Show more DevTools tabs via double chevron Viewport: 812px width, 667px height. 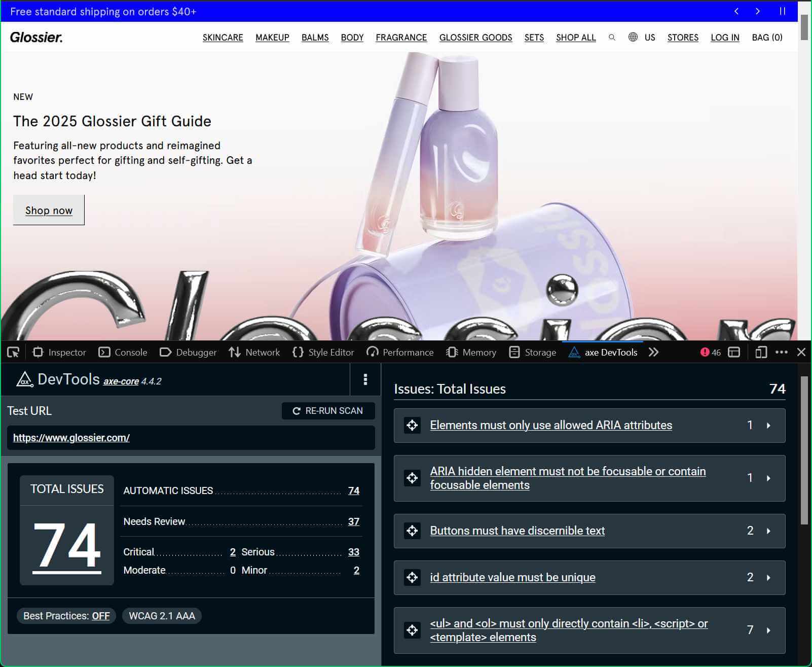click(x=653, y=352)
